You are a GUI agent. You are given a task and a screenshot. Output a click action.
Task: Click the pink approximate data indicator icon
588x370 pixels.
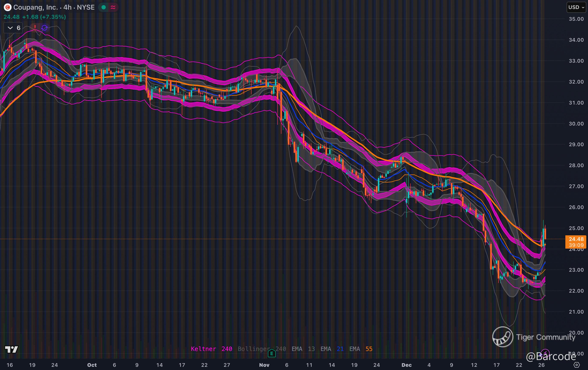click(x=113, y=7)
